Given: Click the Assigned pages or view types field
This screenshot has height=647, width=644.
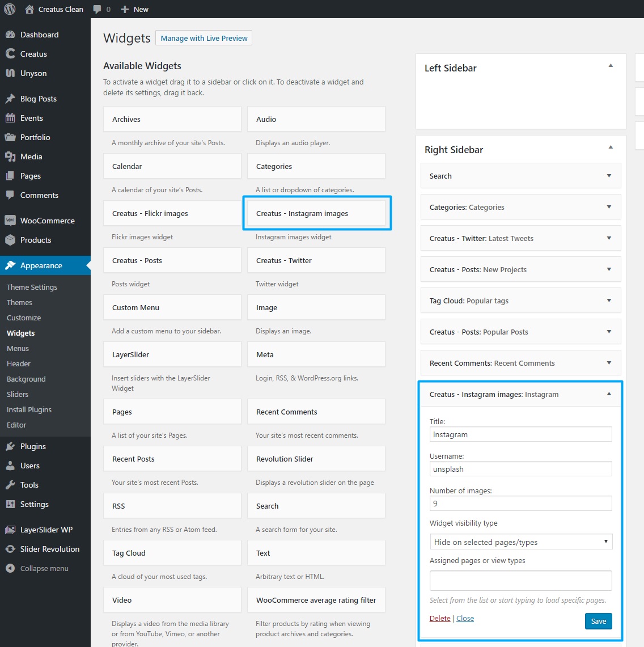Looking at the screenshot, I should (520, 581).
